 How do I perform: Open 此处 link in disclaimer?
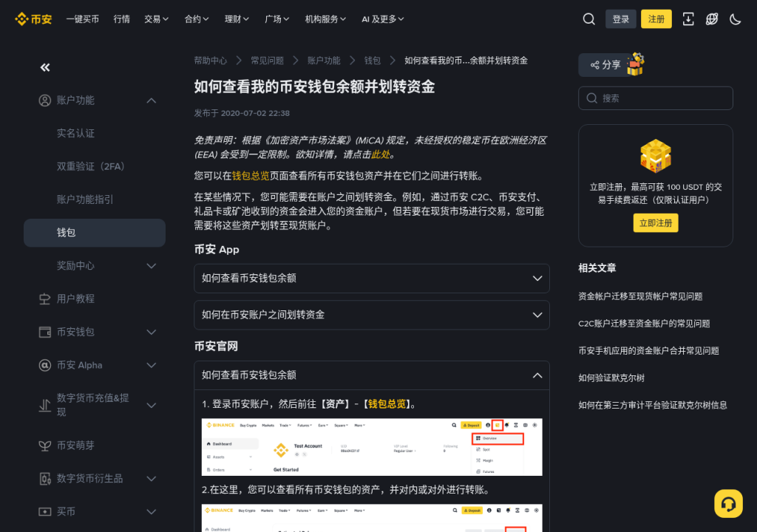click(381, 154)
